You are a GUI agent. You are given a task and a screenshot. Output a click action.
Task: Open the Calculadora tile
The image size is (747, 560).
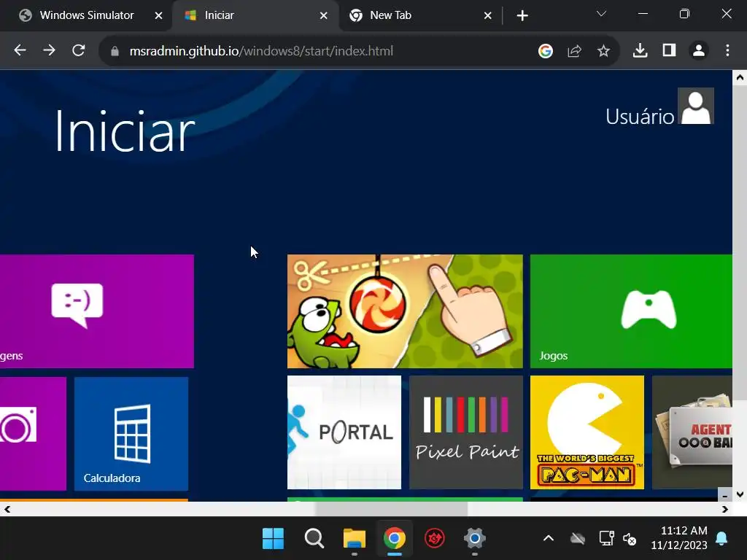click(131, 433)
